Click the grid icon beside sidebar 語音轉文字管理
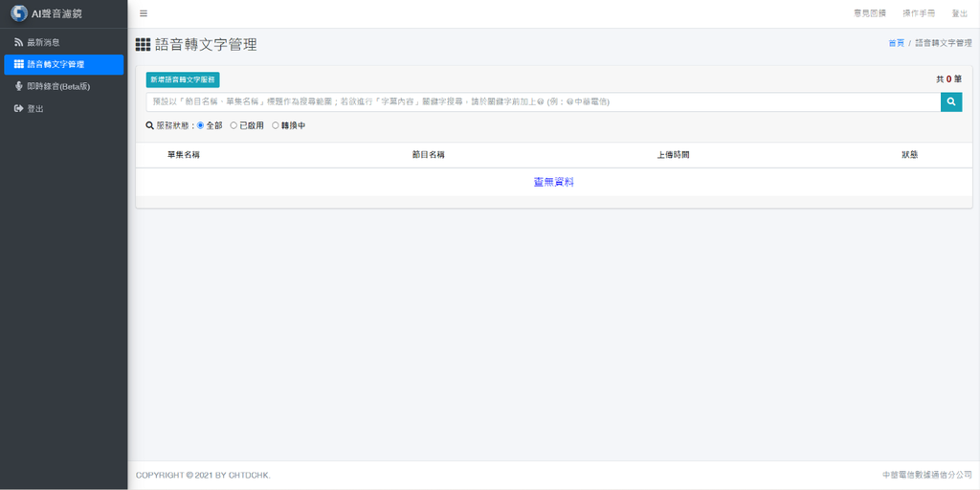980x490 pixels. [19, 64]
